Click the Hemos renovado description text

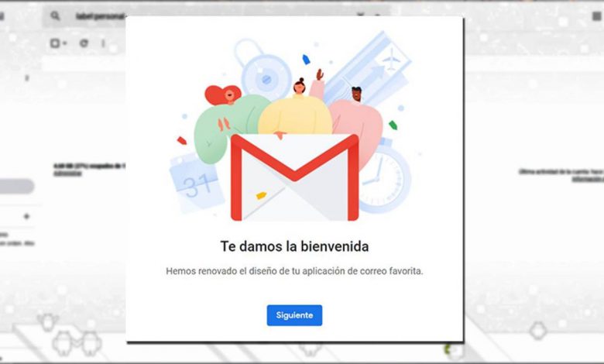[x=294, y=271]
